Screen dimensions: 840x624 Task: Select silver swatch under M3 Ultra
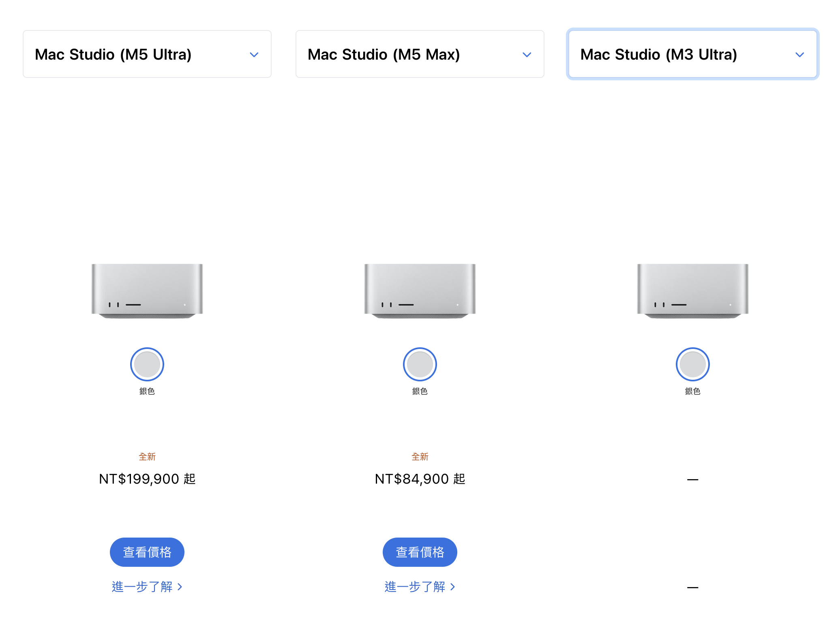click(x=693, y=364)
